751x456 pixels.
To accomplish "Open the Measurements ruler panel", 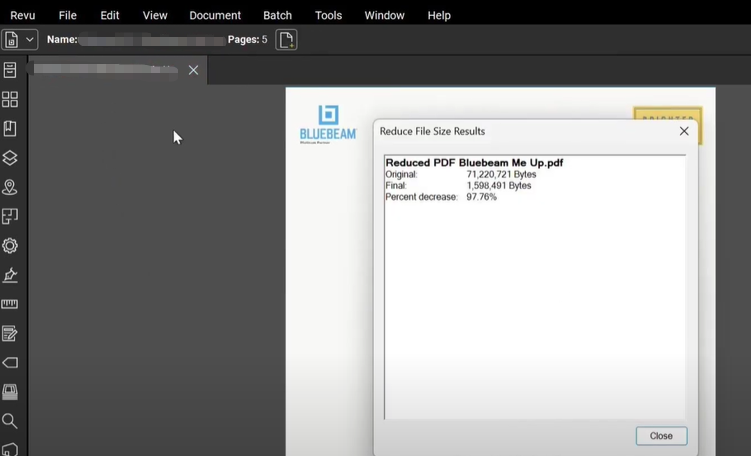I will [10, 304].
